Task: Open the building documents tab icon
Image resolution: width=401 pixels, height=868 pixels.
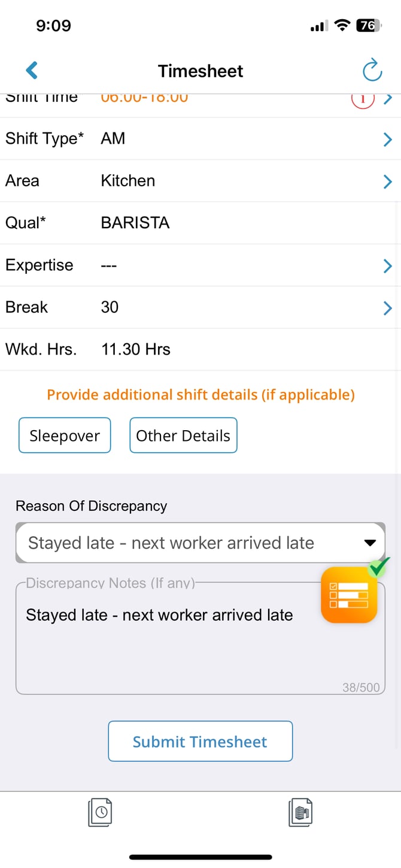Action: (300, 813)
